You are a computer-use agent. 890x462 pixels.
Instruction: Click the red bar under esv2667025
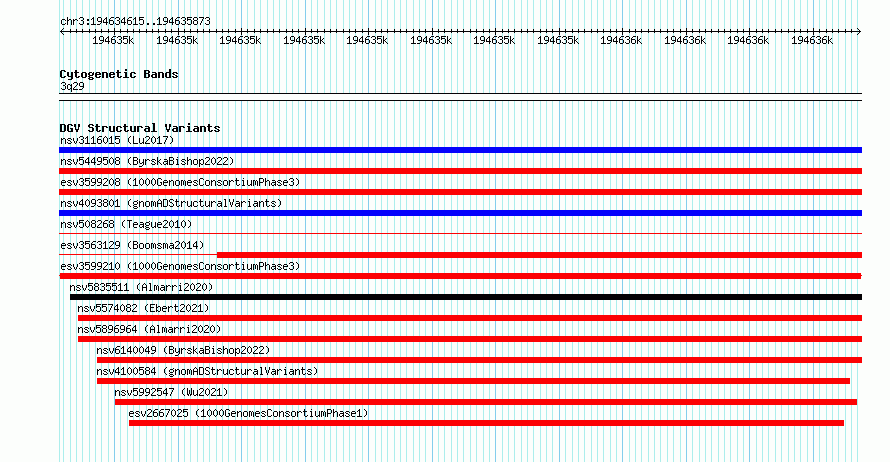[486, 423]
